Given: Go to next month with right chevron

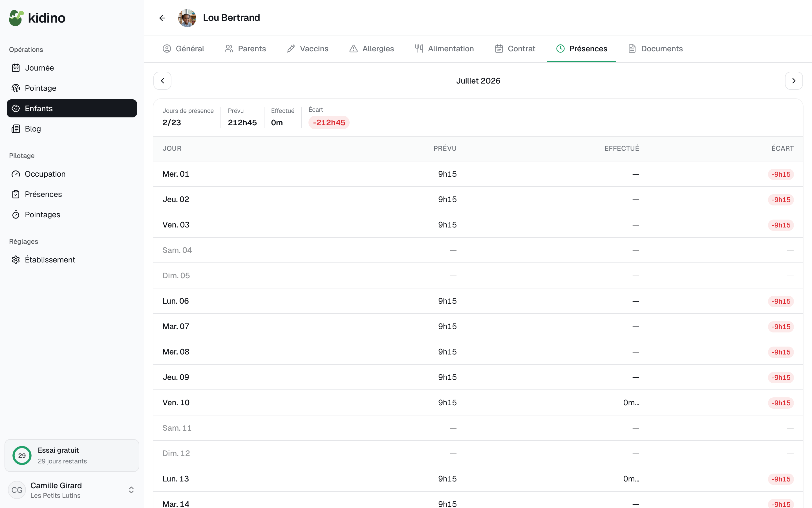Looking at the screenshot, I should coord(794,81).
